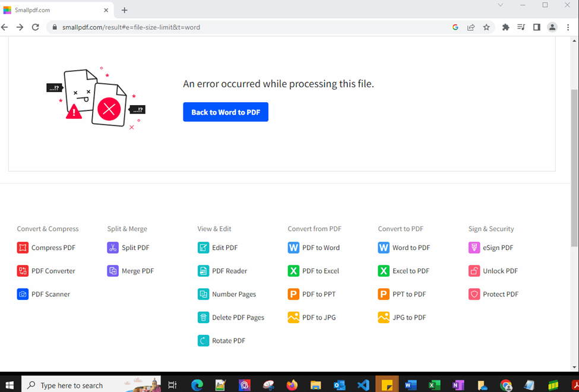Click the PDF Scanner camera icon
579x392 pixels.
pos(23,294)
